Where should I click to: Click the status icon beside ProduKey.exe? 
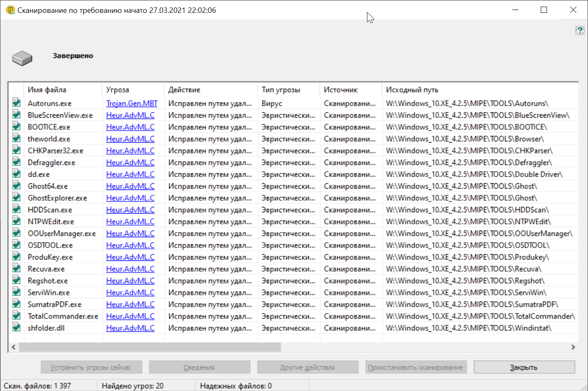tap(16, 256)
